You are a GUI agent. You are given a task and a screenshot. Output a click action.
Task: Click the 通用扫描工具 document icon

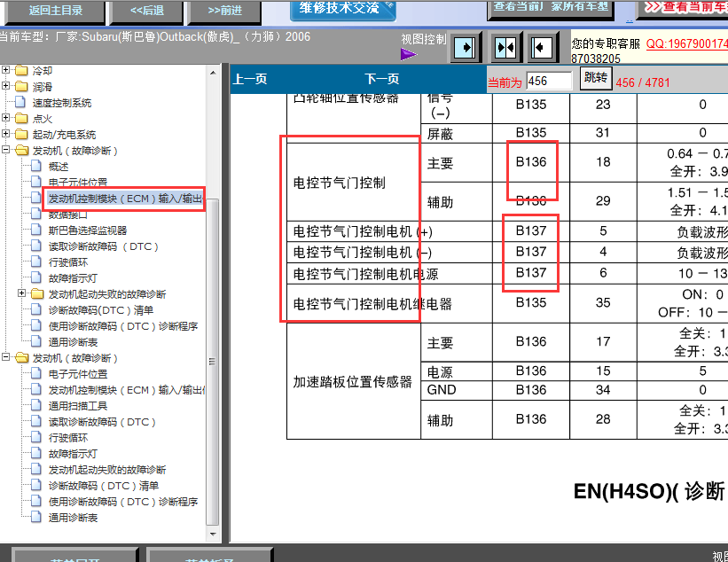pyautogui.click(x=36, y=406)
